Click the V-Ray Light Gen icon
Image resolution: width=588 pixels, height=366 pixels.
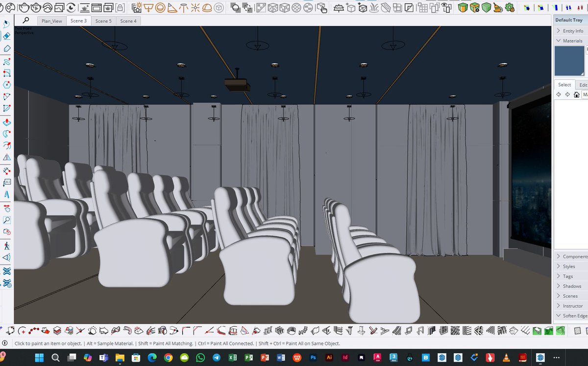pos(137,7)
